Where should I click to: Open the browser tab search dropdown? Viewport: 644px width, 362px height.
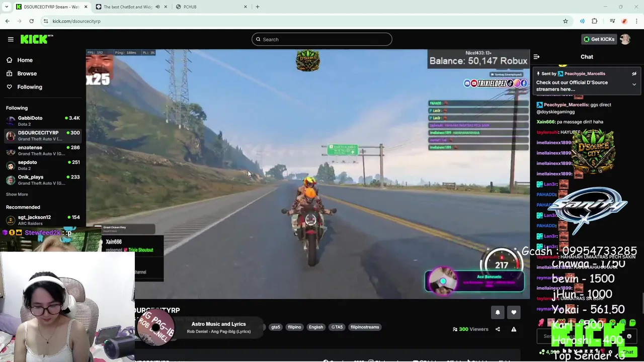coord(6,7)
